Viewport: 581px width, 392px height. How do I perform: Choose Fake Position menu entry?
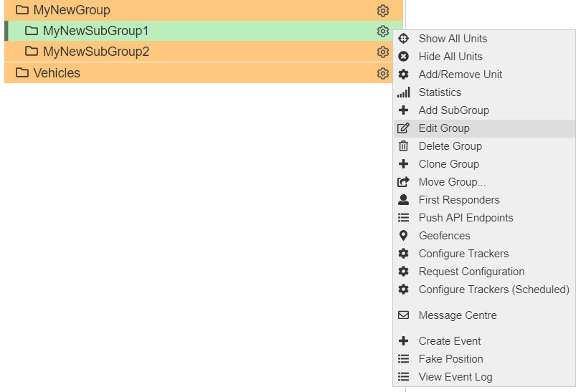(484, 359)
